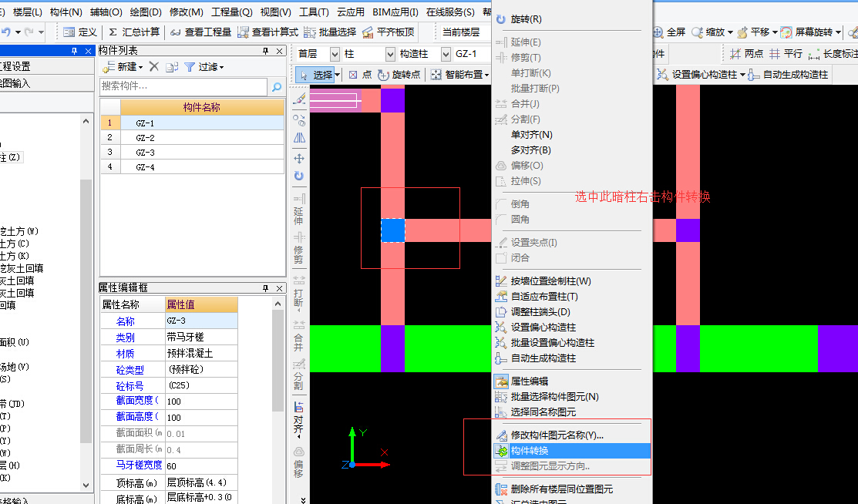Open 定义 (Define) toolbar button
Screen dimensions: 858x504
[80, 32]
